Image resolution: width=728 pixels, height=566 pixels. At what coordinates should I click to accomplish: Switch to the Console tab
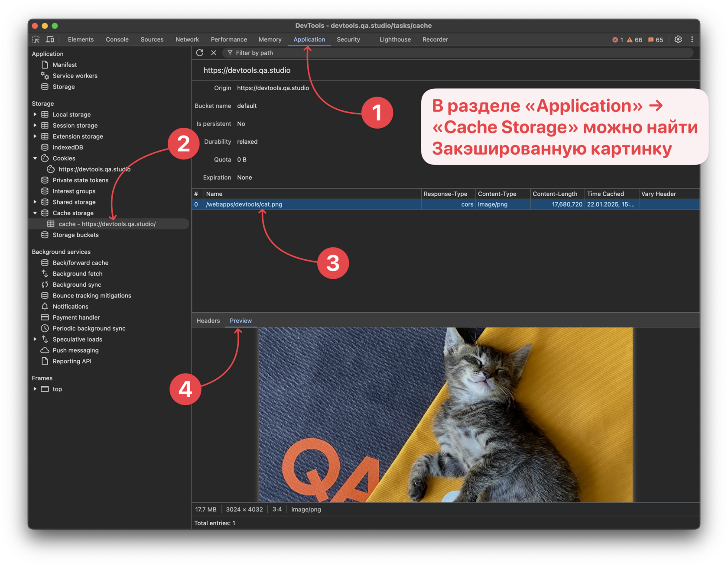117,39
